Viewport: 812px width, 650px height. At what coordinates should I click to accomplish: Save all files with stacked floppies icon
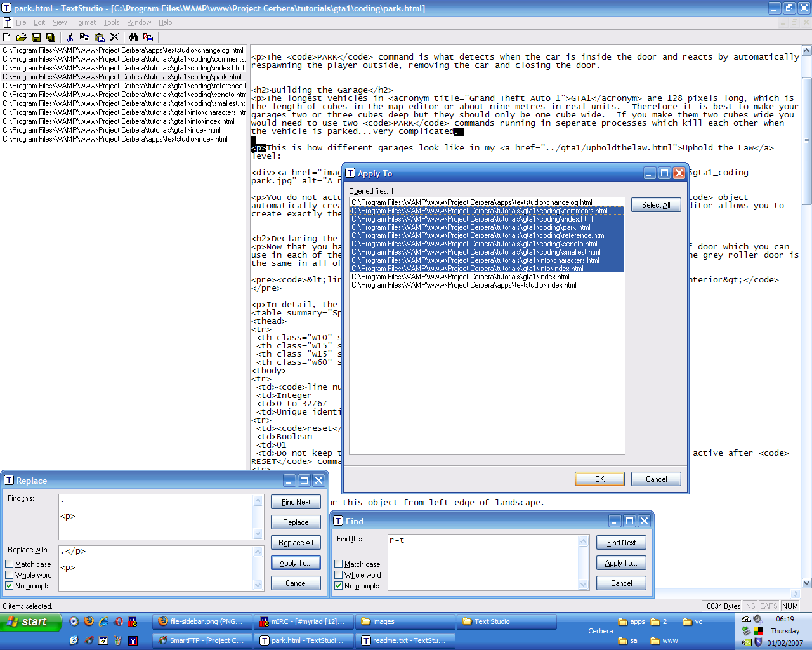click(51, 37)
